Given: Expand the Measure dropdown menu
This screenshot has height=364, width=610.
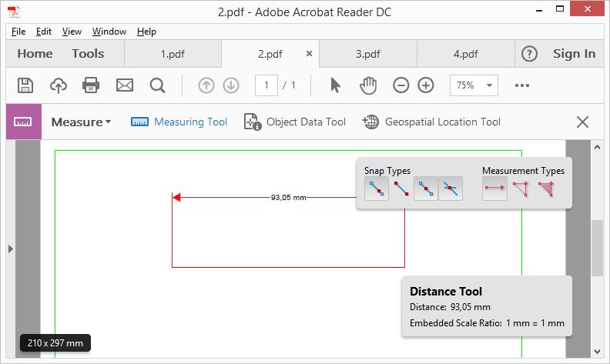Looking at the screenshot, I should [81, 122].
